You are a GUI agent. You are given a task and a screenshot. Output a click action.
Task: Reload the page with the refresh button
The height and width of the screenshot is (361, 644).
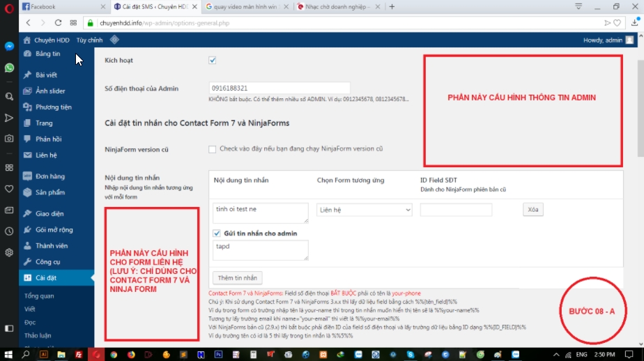coord(58,23)
